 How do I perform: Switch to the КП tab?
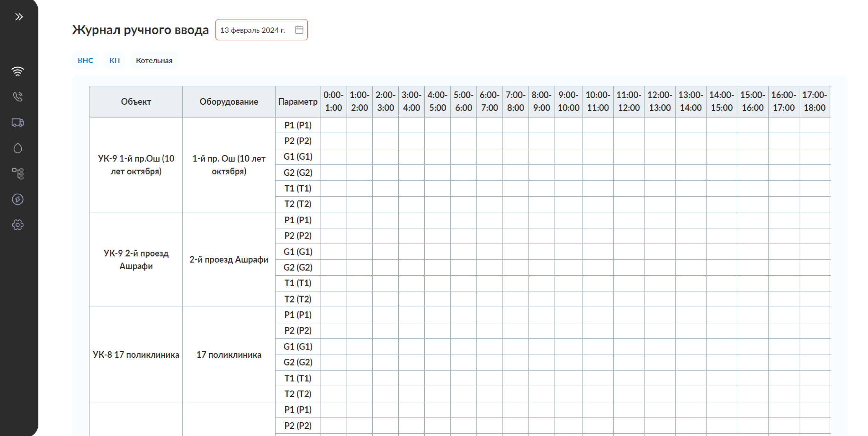(x=114, y=60)
